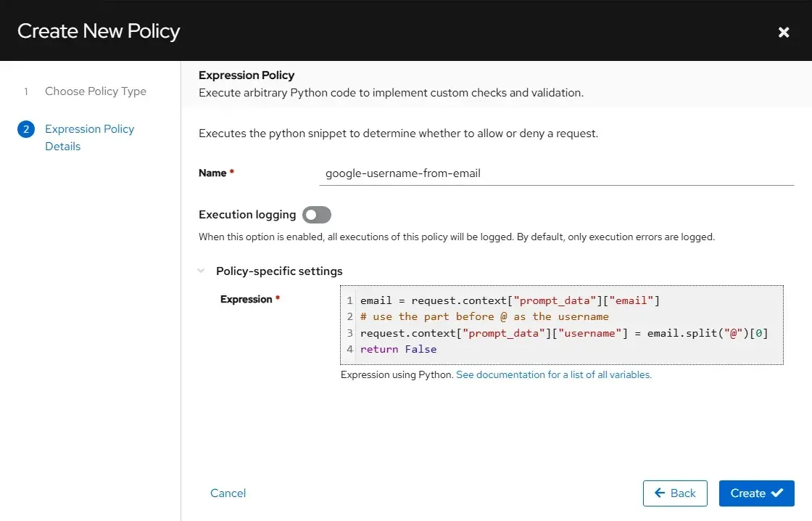This screenshot has height=521, width=812.
Task: Click the comment line about username
Action: (485, 317)
